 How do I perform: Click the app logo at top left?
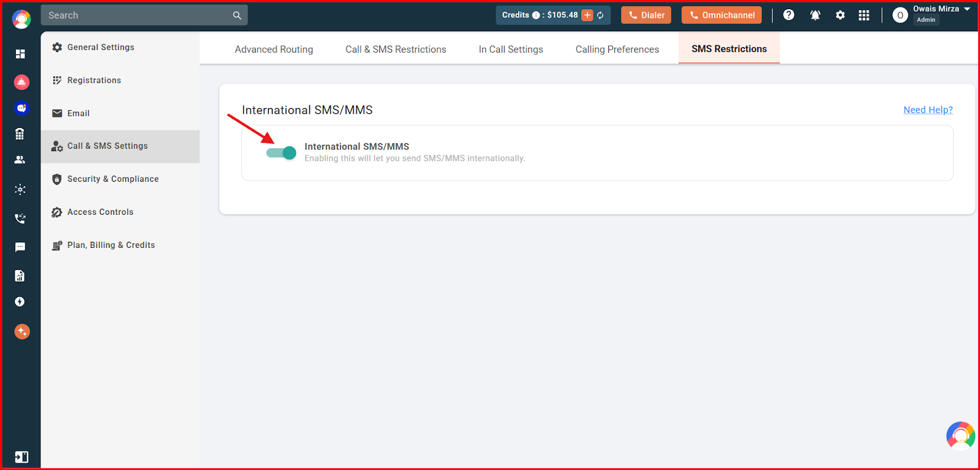point(21,20)
